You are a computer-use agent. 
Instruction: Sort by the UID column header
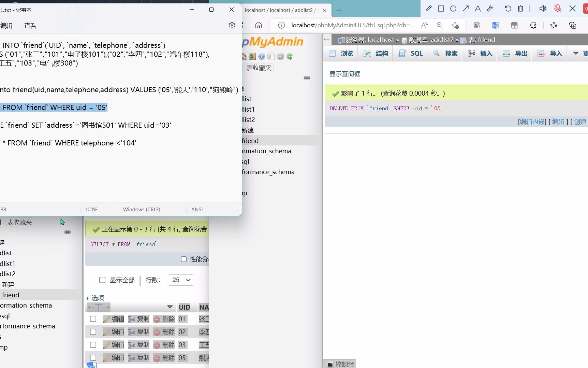click(x=185, y=307)
